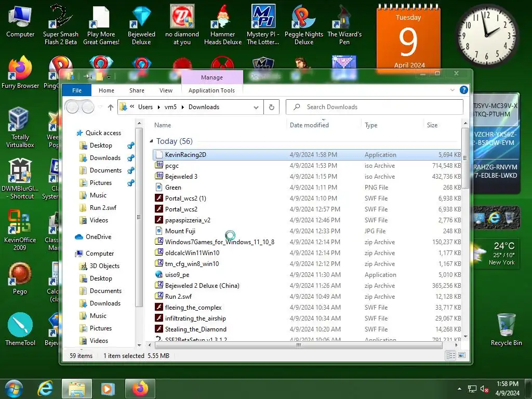Open the Home ribbon tab
532x399 pixels.
106,90
